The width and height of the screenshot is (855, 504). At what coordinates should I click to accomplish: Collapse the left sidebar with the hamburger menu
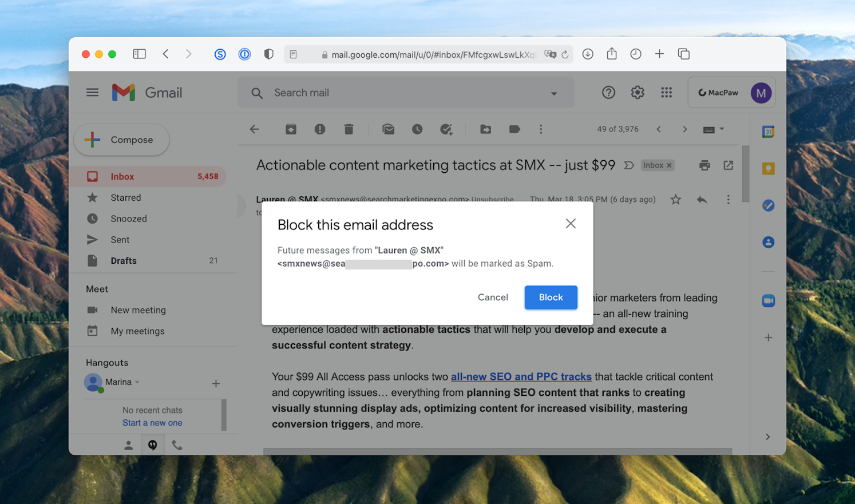coord(92,92)
